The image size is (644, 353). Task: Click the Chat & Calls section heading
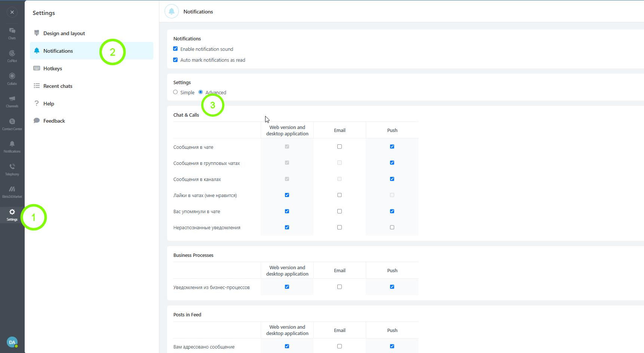coord(186,115)
